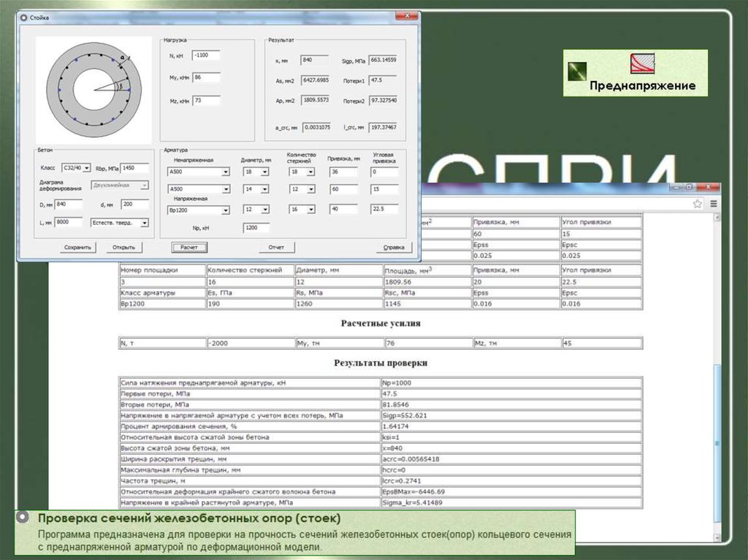The width and height of the screenshot is (748, 560).
Task: Click the Открыть button
Action: point(123,248)
